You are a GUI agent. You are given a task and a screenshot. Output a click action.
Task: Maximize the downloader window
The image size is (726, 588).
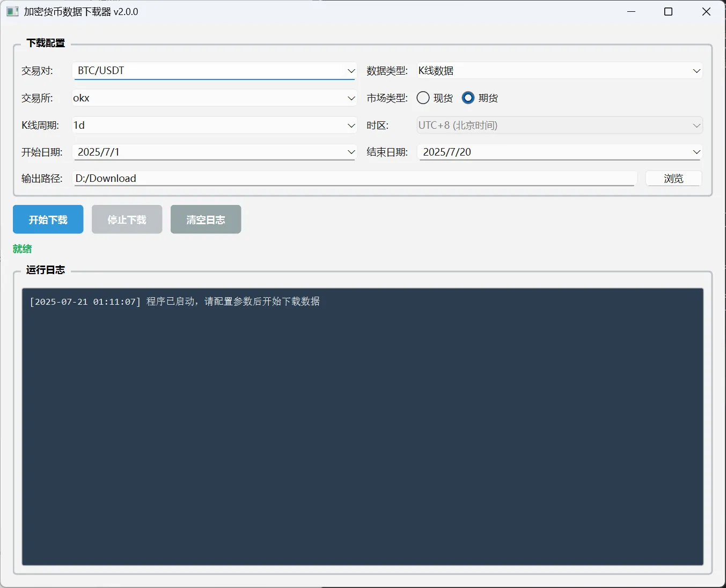point(668,12)
